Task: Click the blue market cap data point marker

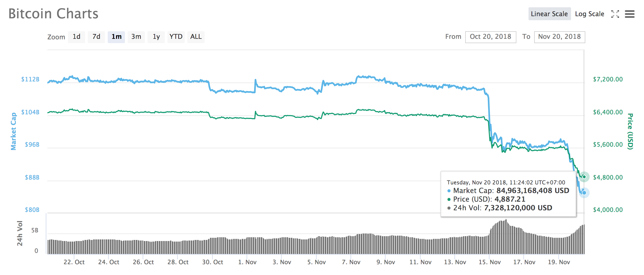Action: tap(584, 192)
